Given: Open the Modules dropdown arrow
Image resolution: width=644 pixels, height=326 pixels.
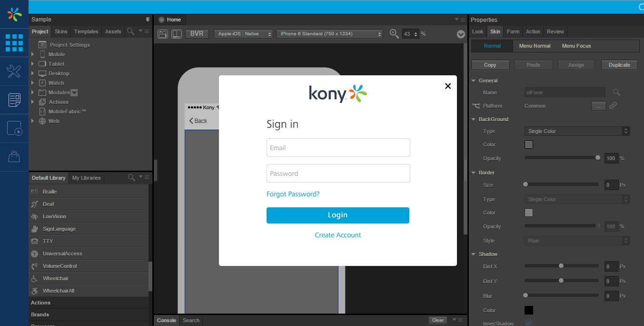Looking at the screenshot, I should click(74, 93).
